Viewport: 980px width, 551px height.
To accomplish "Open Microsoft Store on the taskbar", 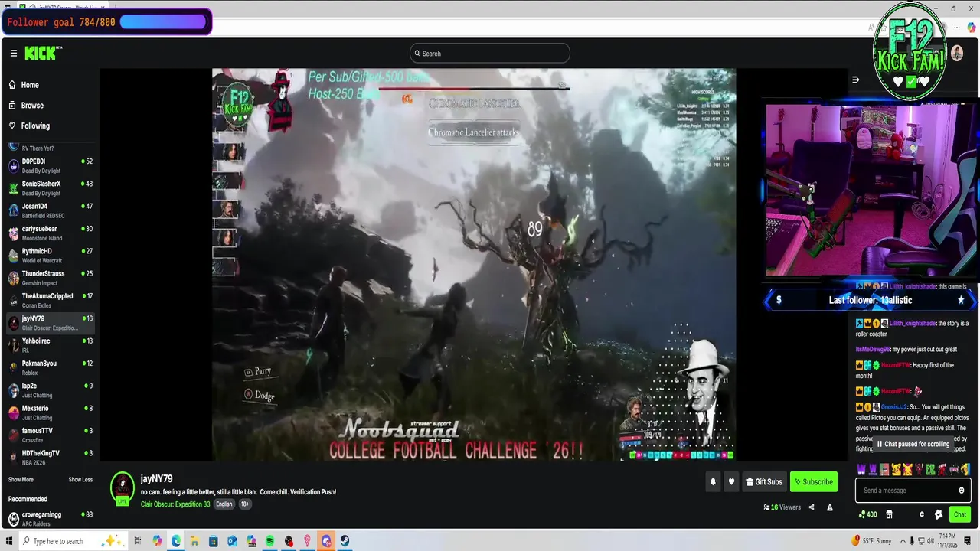I will (214, 541).
